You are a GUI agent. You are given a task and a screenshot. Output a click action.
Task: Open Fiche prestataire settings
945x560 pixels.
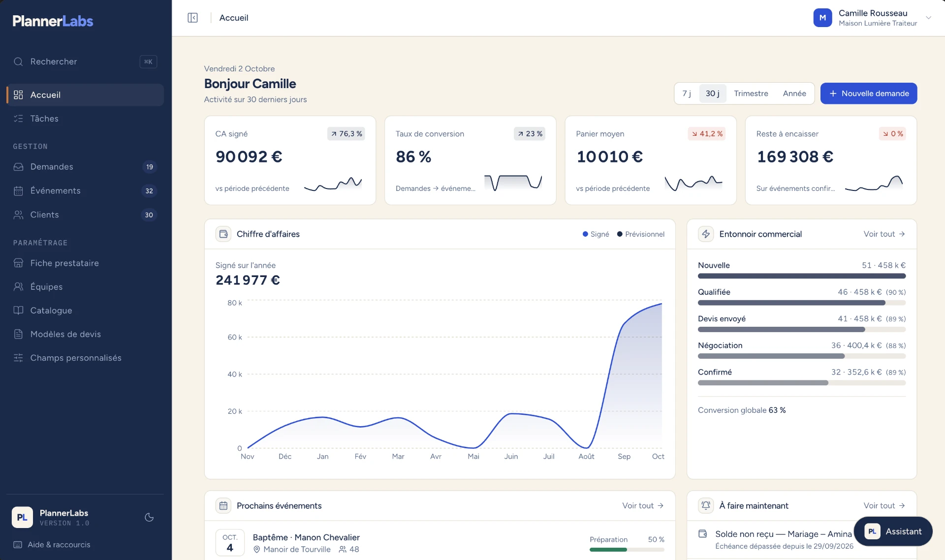85,263
